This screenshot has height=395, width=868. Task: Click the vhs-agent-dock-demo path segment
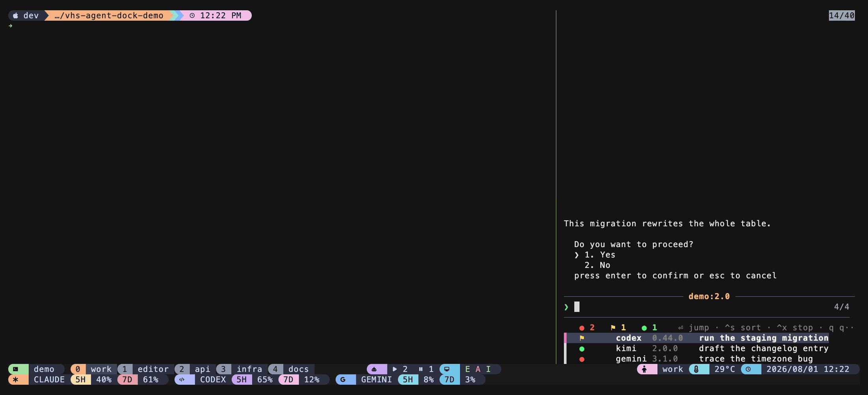[x=109, y=15]
